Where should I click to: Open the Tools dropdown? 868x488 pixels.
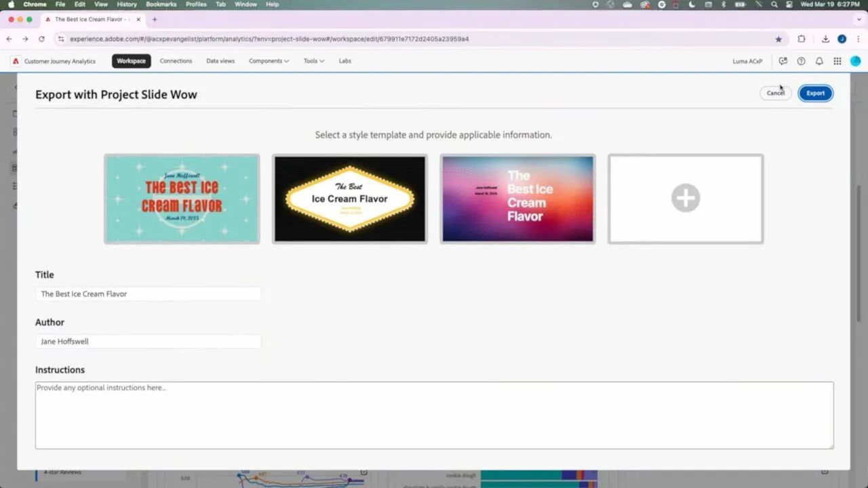pos(313,61)
